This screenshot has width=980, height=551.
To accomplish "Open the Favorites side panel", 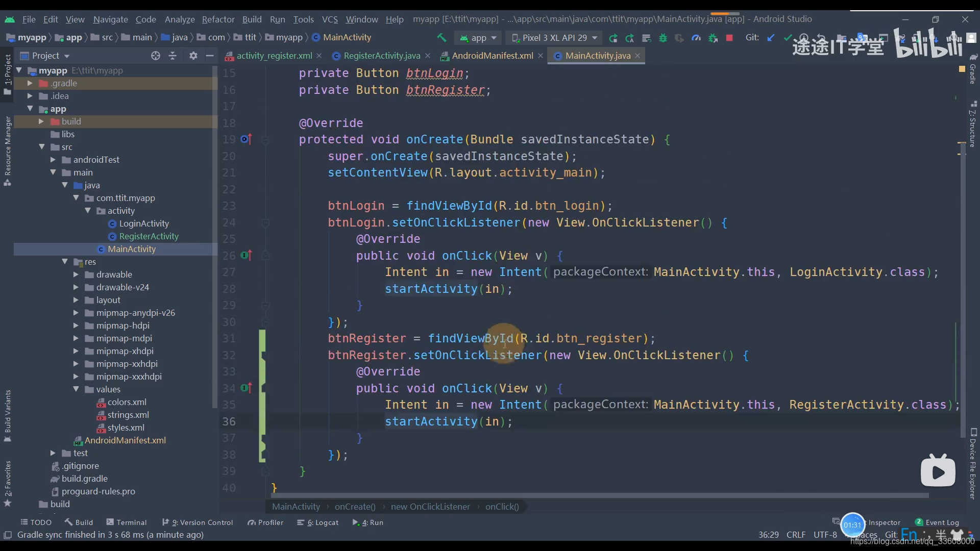I will click(x=8, y=484).
